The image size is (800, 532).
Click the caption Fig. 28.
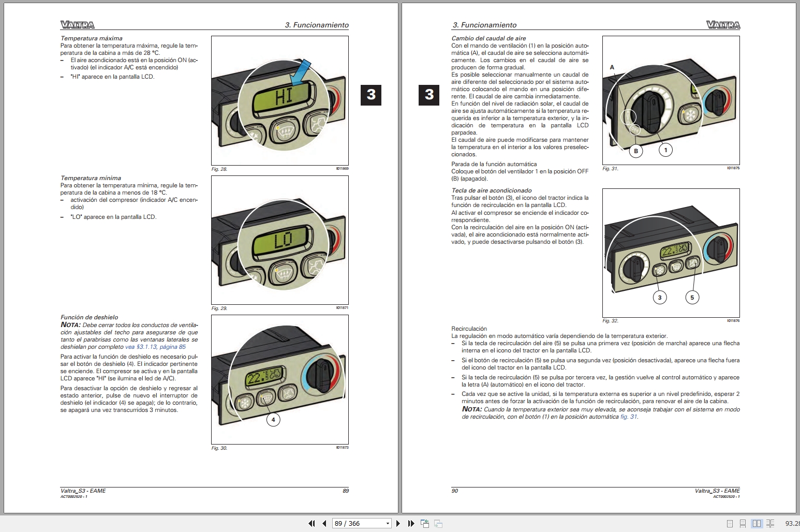point(219,169)
